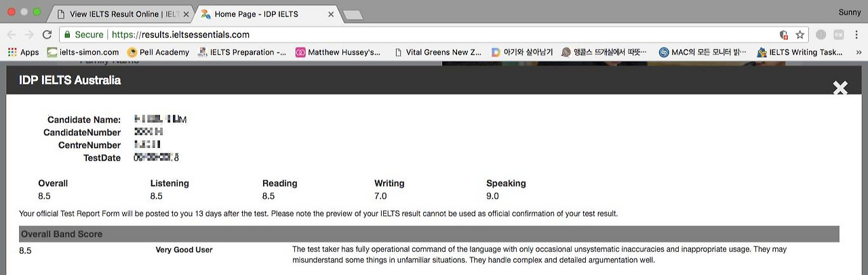Click the Secure padlock site info
Screen dimensions: 868x275
(x=84, y=35)
